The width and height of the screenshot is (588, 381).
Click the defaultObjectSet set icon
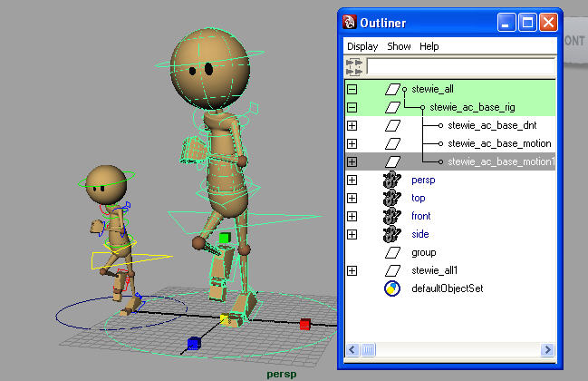coord(392,288)
